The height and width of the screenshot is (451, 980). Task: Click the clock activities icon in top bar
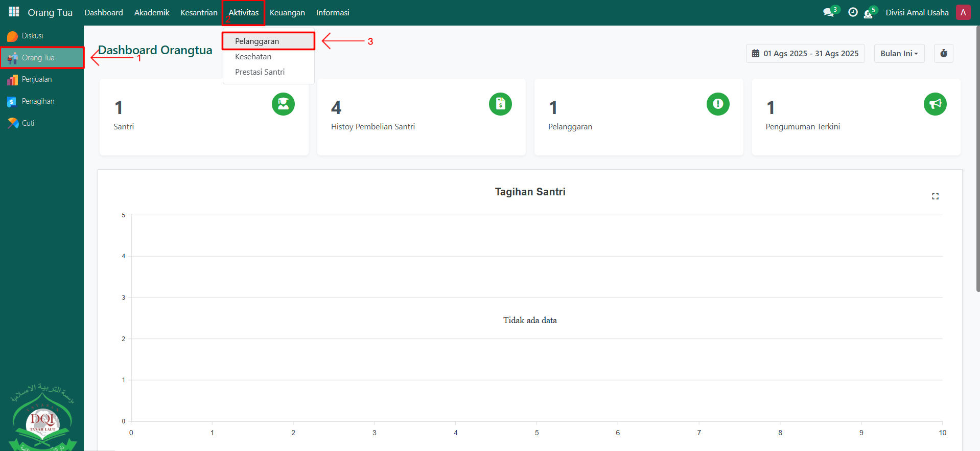[x=853, y=12]
